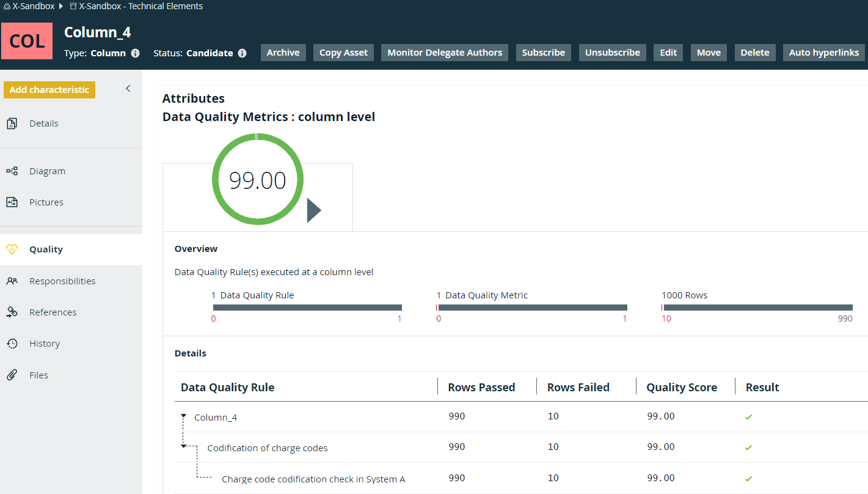
Task: Expand the score gauge with the play arrow
Action: [x=314, y=210]
